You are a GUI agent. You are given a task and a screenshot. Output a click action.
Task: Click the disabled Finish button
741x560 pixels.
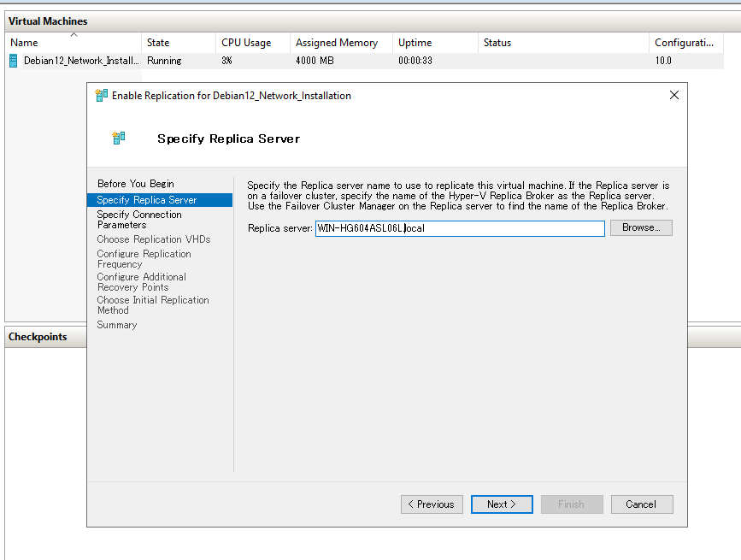[x=571, y=504]
